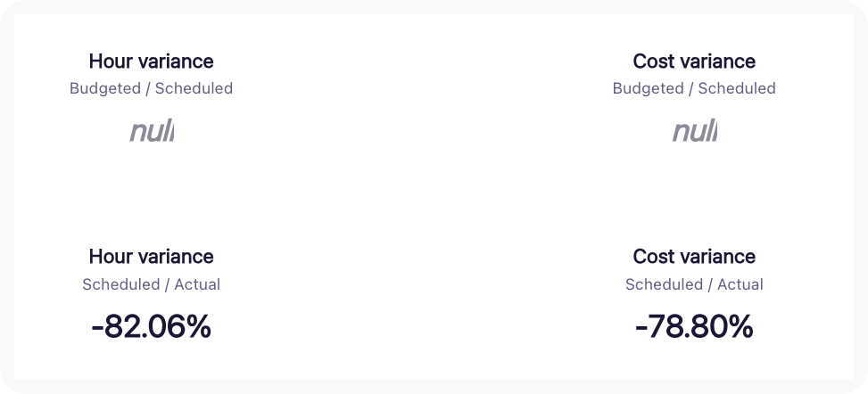868x394 pixels.
Task: Click the bottom-left Hour variance heading
Action: (x=151, y=257)
